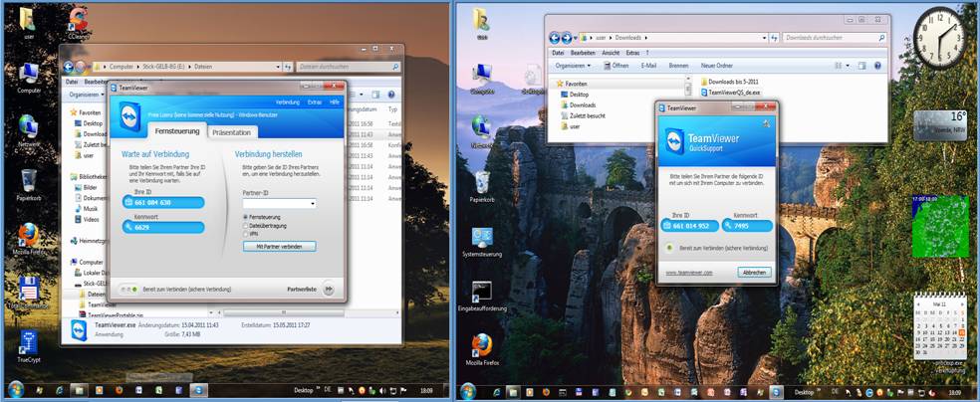This screenshot has width=980, height=402.
Task: Select Musik in the Dateien explorer sidebar
Action: tap(85, 209)
